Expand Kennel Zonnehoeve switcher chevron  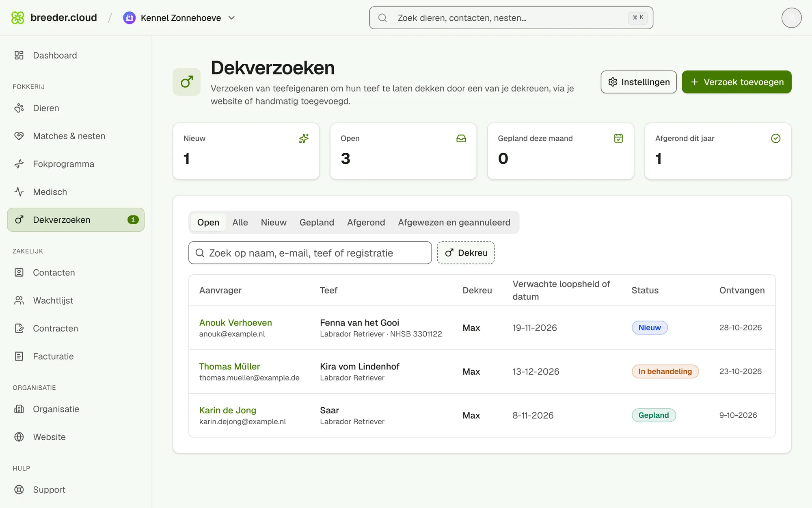pos(232,18)
